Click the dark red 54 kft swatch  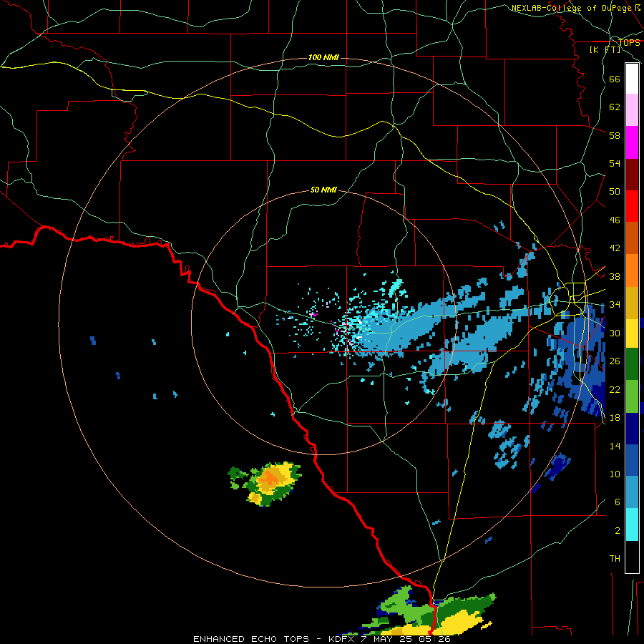632,174
